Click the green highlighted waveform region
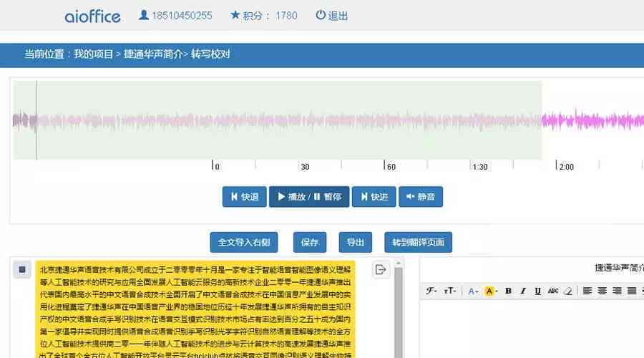This screenshot has width=644, height=358. [277, 120]
